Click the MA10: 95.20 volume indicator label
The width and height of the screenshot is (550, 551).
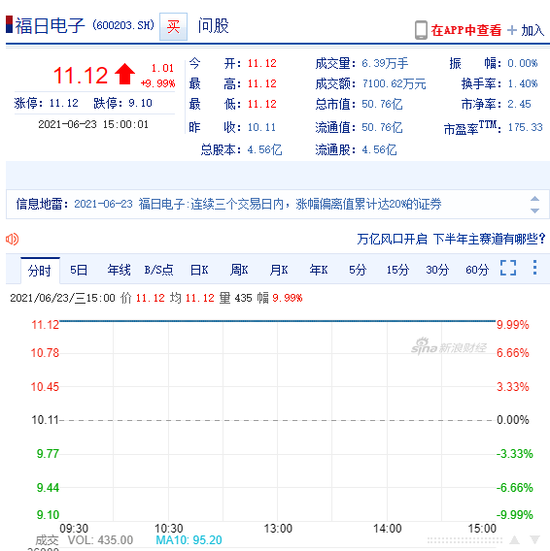189,540
